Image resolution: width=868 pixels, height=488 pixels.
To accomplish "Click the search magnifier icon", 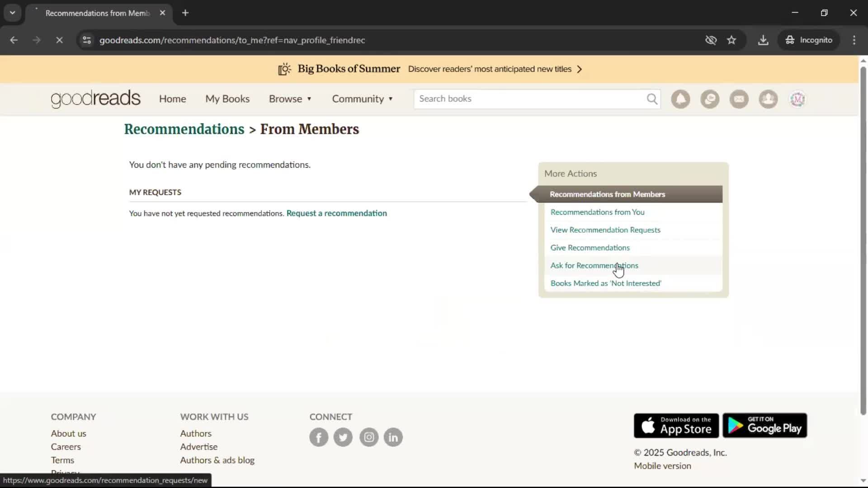I will click(652, 99).
